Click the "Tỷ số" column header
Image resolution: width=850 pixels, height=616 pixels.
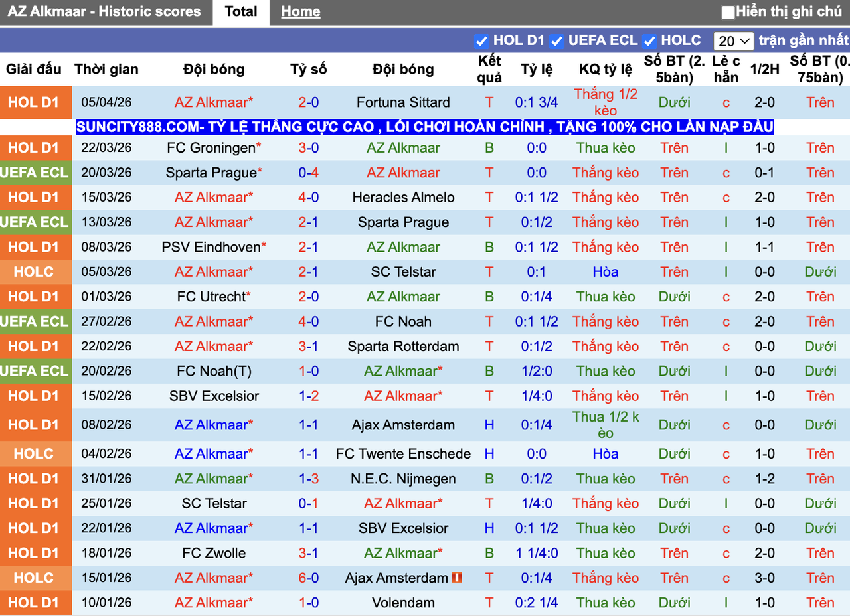307,69
